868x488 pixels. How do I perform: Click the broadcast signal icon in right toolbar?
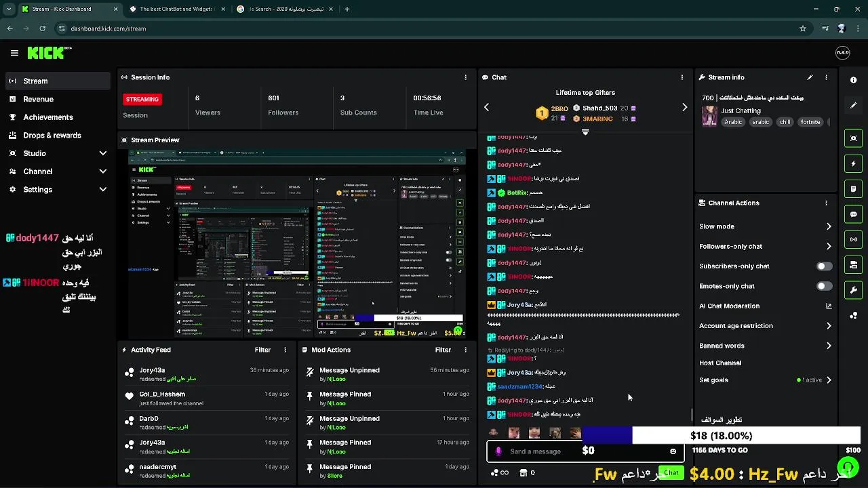click(x=853, y=239)
